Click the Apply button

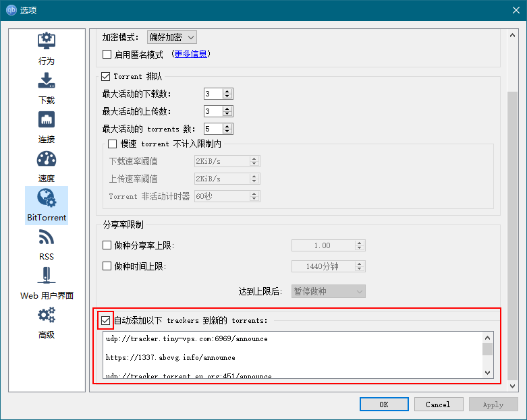tap(493, 404)
